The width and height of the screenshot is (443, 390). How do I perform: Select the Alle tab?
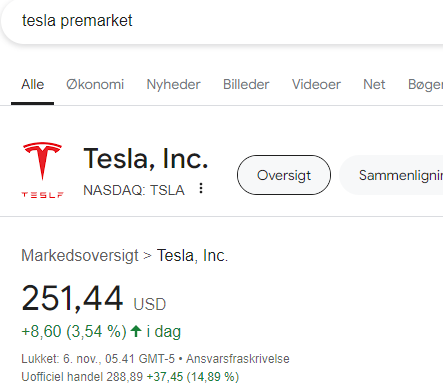[x=33, y=84]
